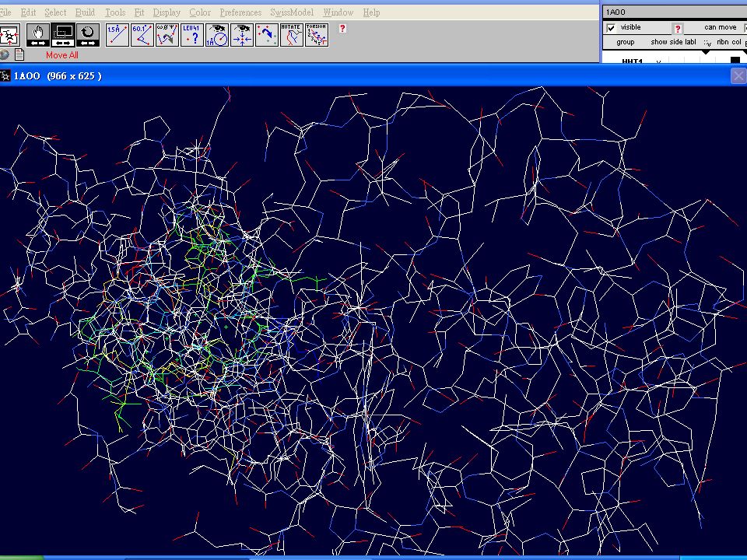The image size is (747, 560).
Task: Open the Edit menu
Action: tap(28, 12)
